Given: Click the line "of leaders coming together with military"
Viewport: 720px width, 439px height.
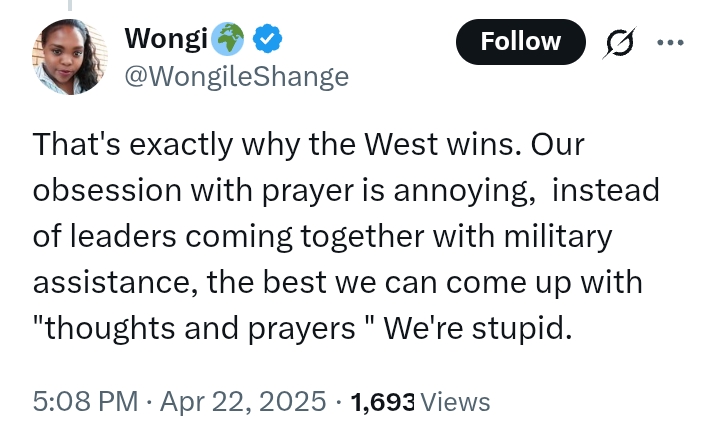Looking at the screenshot, I should pos(322,237).
